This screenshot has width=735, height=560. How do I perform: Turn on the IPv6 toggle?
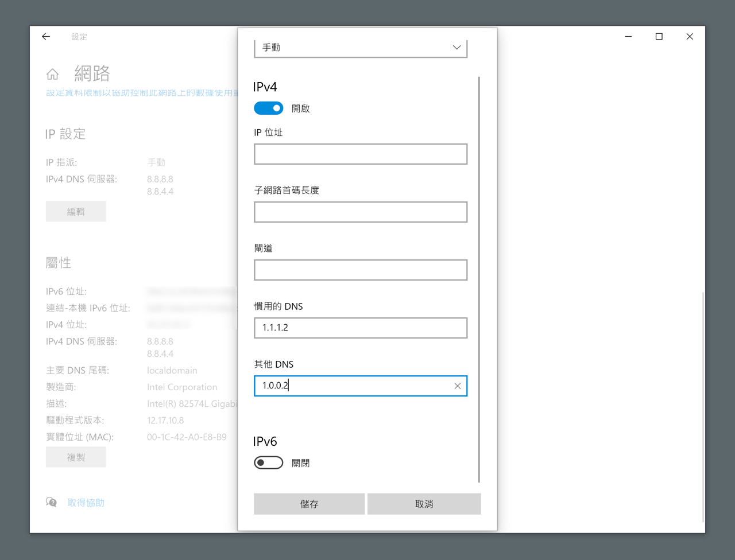click(x=268, y=462)
